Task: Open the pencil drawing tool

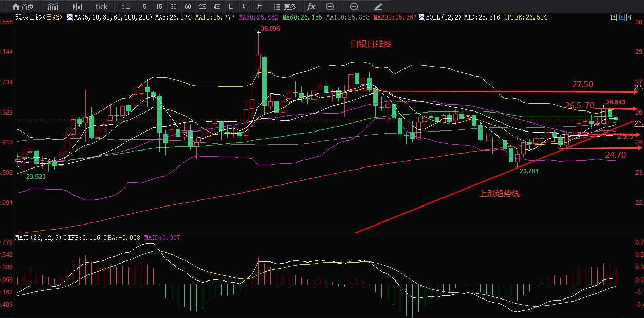Action: point(378,7)
